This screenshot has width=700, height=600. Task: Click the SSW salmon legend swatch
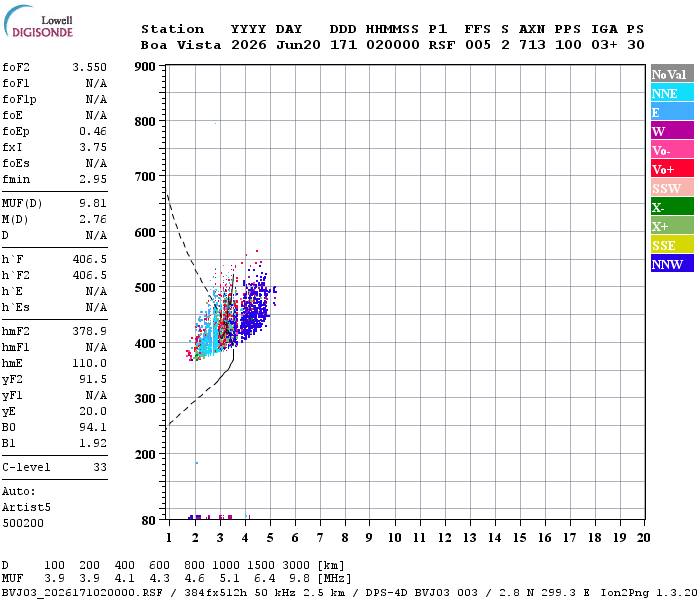tap(672, 188)
